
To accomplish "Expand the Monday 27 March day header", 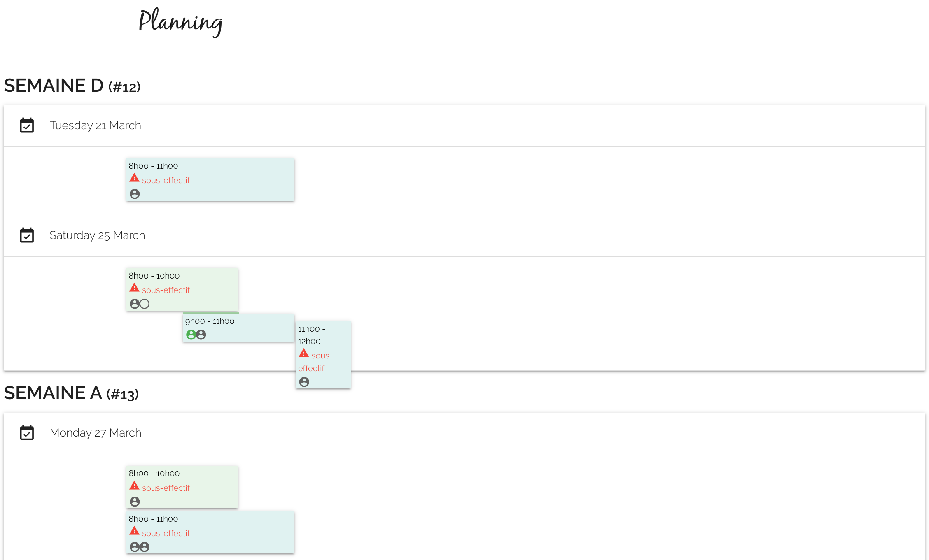I will 464,433.
